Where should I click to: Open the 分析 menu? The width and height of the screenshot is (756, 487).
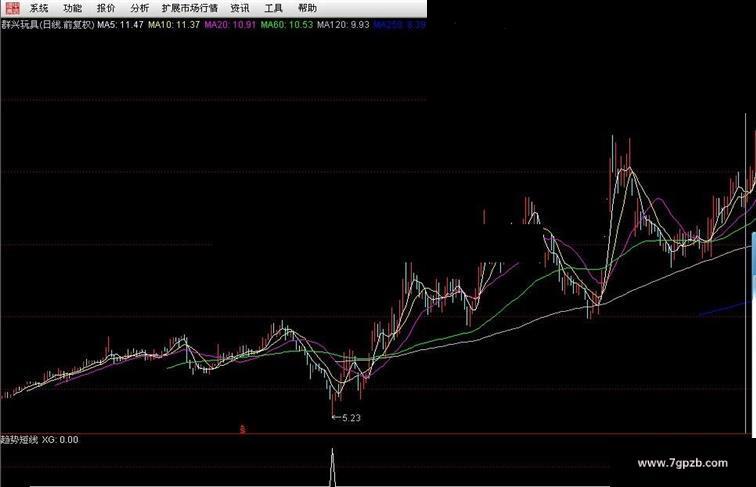(140, 8)
